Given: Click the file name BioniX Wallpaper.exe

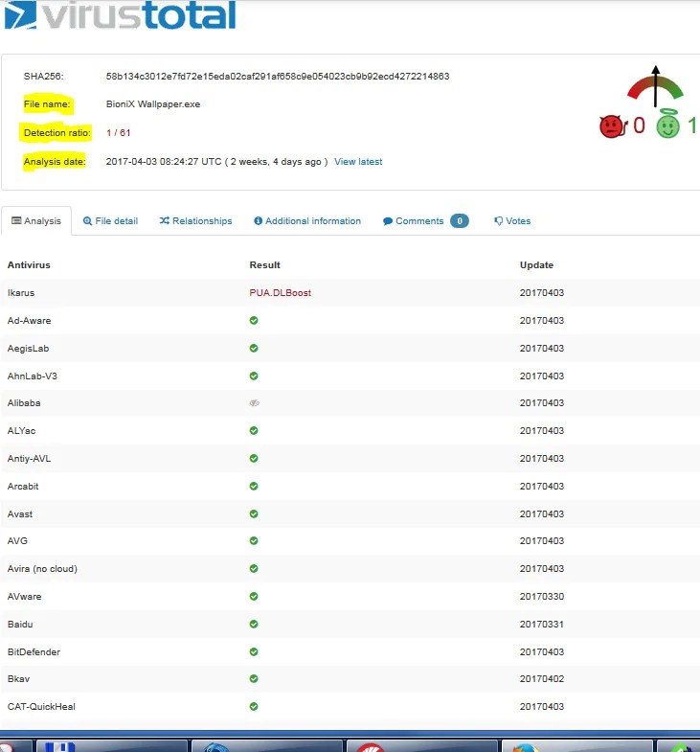Looking at the screenshot, I should (x=153, y=104).
